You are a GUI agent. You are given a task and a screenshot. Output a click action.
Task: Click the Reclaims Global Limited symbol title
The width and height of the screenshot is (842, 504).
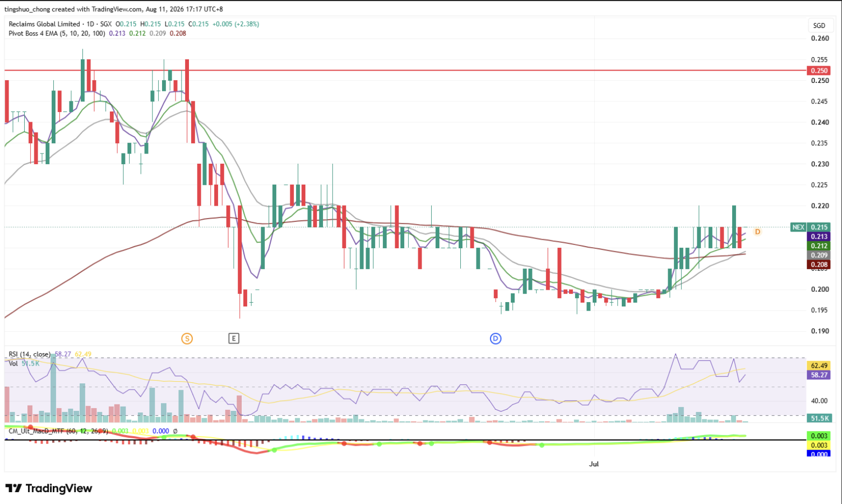click(x=44, y=24)
